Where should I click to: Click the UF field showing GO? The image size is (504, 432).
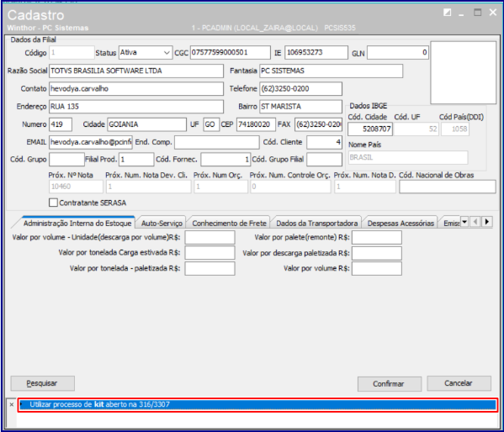[x=211, y=124]
